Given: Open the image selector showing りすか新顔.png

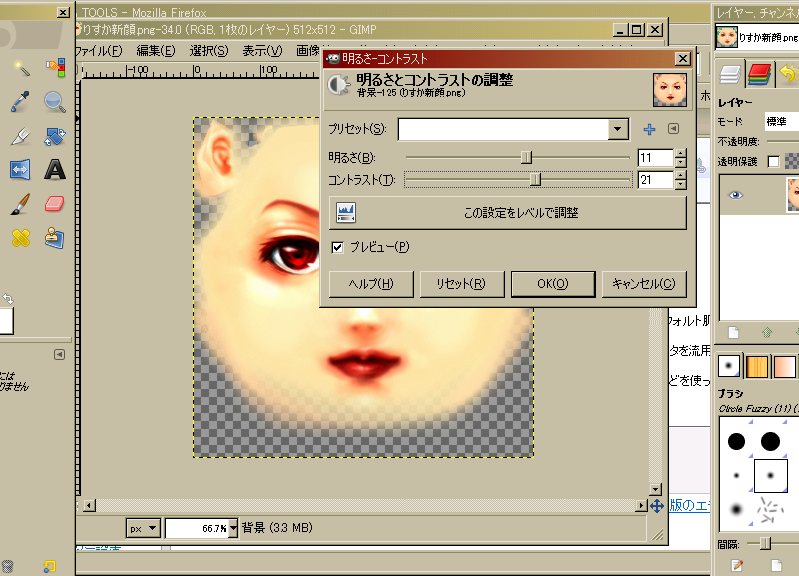Looking at the screenshot, I should click(757, 37).
